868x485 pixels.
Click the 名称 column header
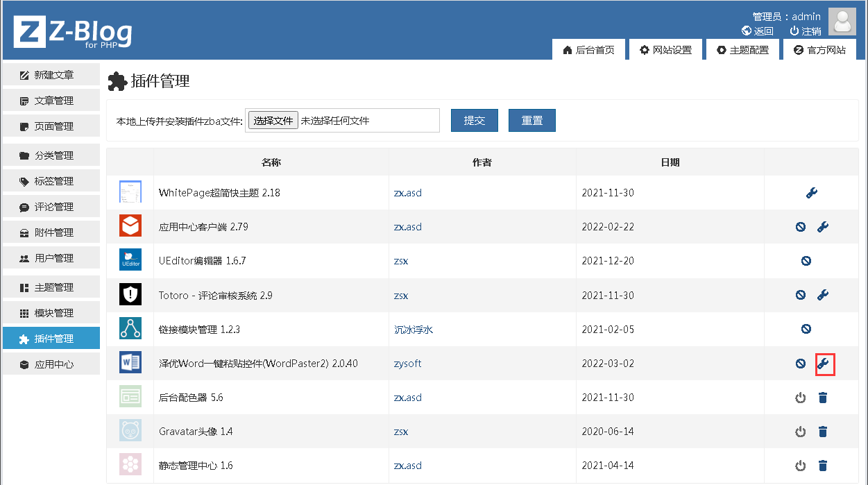tap(271, 162)
